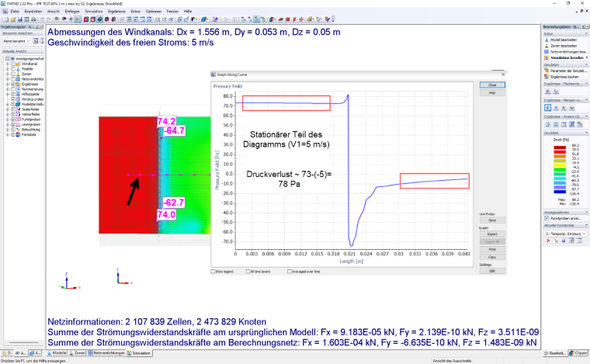The image size is (590, 364).
Task: Toggle the Modelle checkbox in navigator
Action: pyautogui.click(x=13, y=69)
